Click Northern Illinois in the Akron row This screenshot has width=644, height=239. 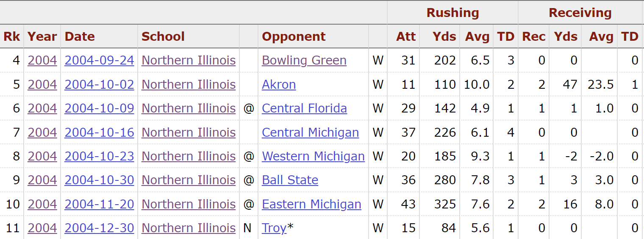pyautogui.click(x=189, y=84)
